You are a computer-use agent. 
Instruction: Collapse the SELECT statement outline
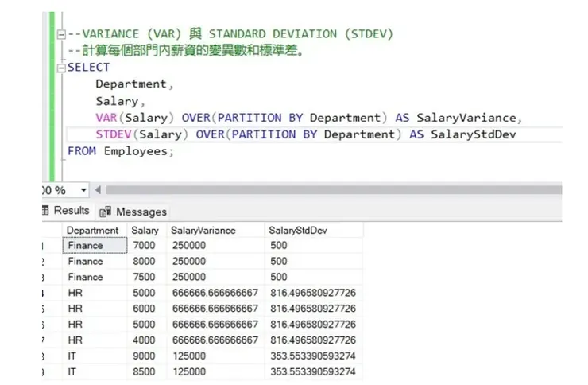click(x=61, y=68)
